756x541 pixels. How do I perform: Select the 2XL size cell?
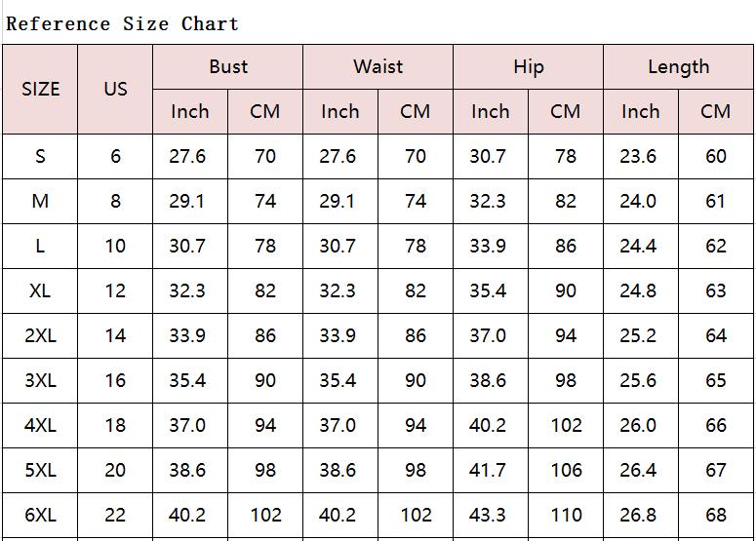point(40,335)
